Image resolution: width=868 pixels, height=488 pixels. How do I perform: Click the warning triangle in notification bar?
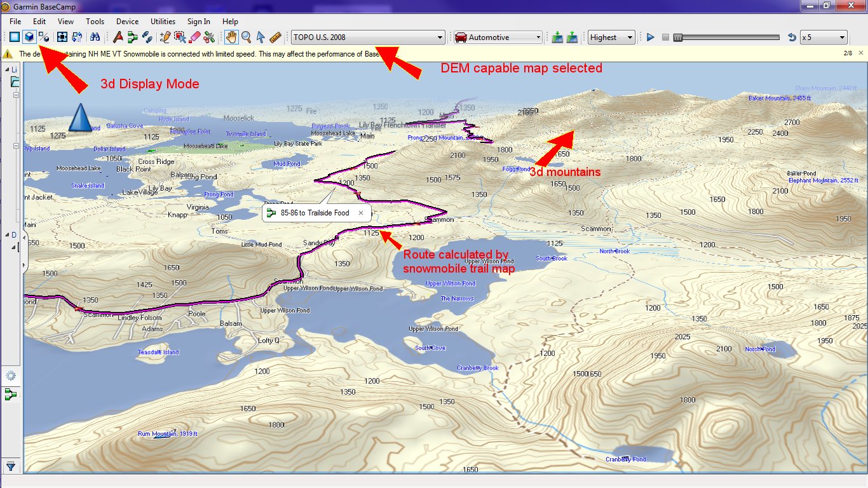(9, 54)
